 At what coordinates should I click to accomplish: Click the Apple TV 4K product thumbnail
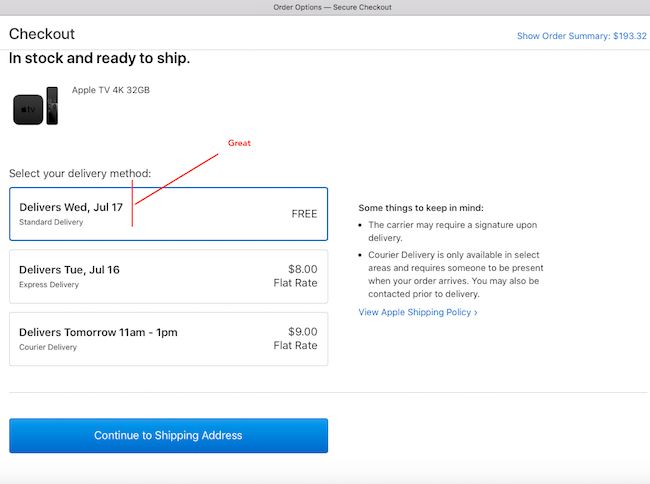pyautogui.click(x=36, y=106)
